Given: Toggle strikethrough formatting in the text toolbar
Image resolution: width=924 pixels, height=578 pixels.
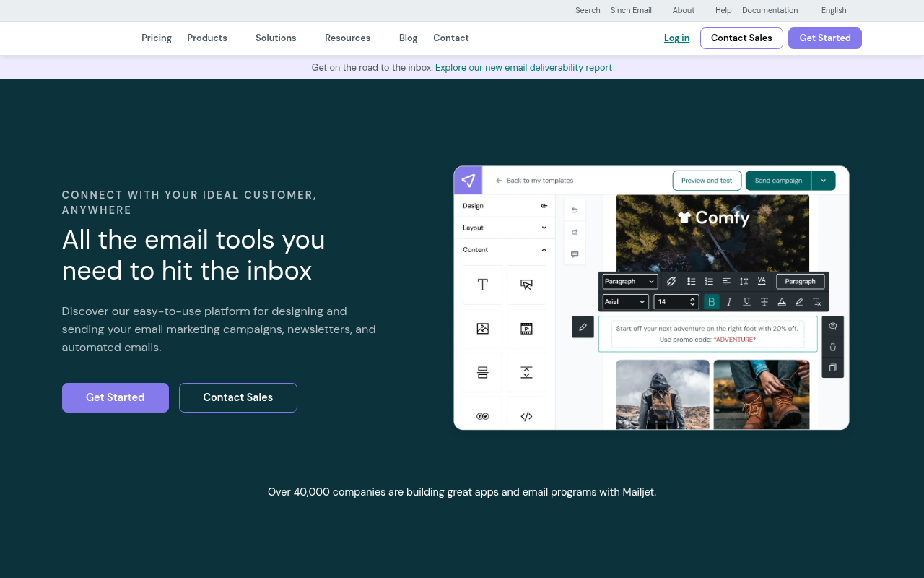Looking at the screenshot, I should click(764, 302).
